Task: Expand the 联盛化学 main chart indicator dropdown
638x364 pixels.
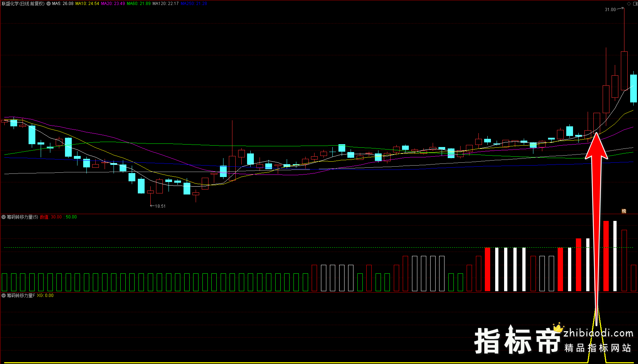Action: point(49,4)
